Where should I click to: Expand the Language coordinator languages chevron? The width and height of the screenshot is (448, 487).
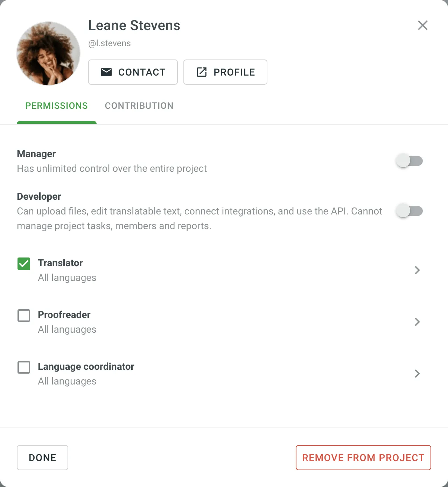pyautogui.click(x=417, y=374)
